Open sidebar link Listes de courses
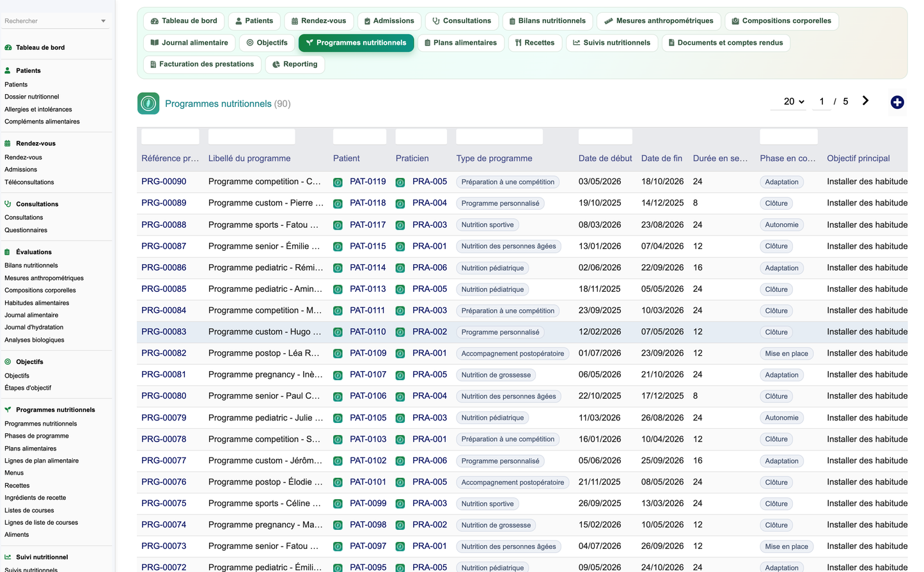This screenshot has width=924, height=572. click(29, 510)
